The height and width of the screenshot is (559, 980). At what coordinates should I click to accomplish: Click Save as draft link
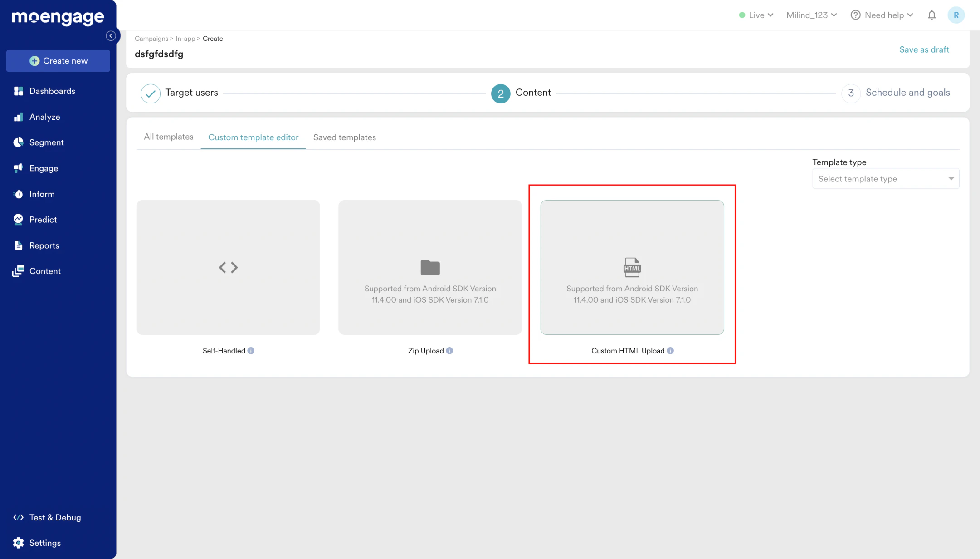[924, 49]
